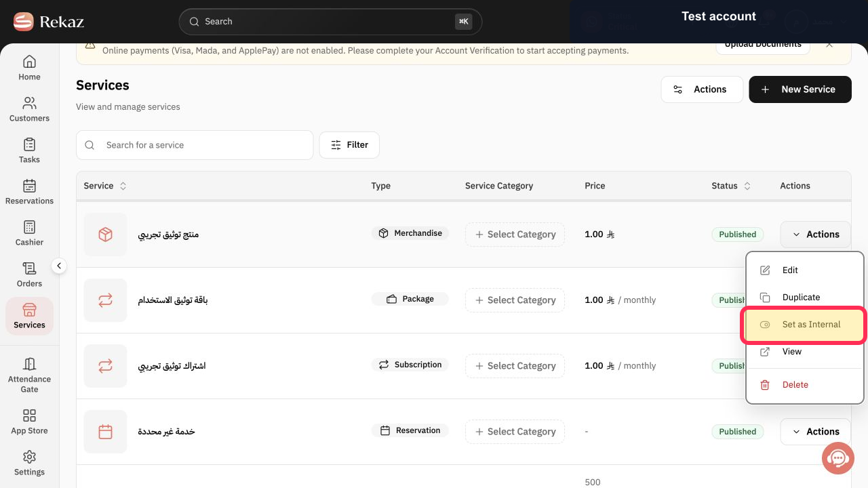
Task: Open the Cashier page
Action: click(x=29, y=233)
